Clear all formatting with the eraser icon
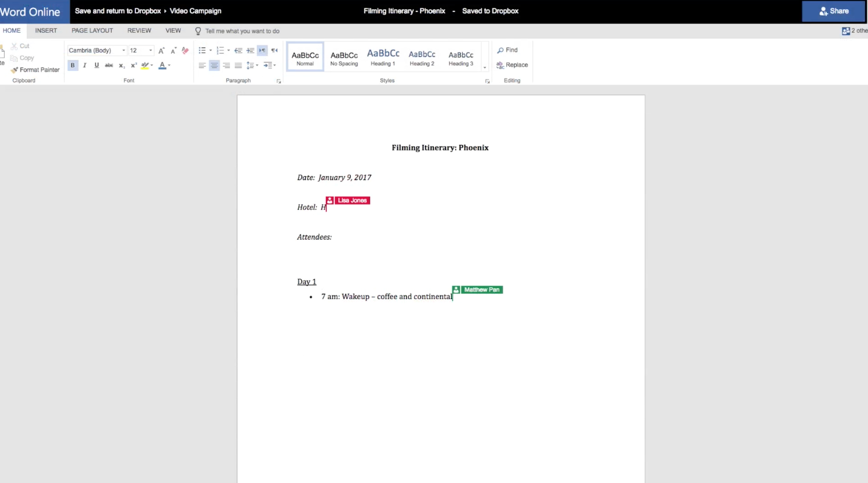 (x=185, y=50)
